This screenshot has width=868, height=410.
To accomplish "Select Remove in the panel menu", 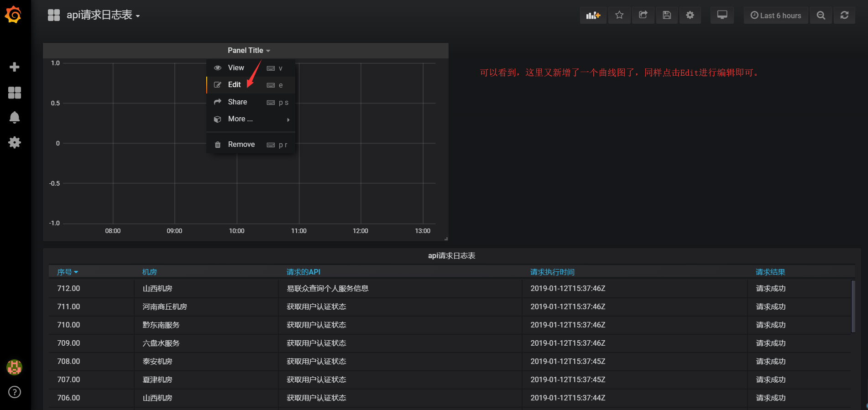I will click(251, 145).
